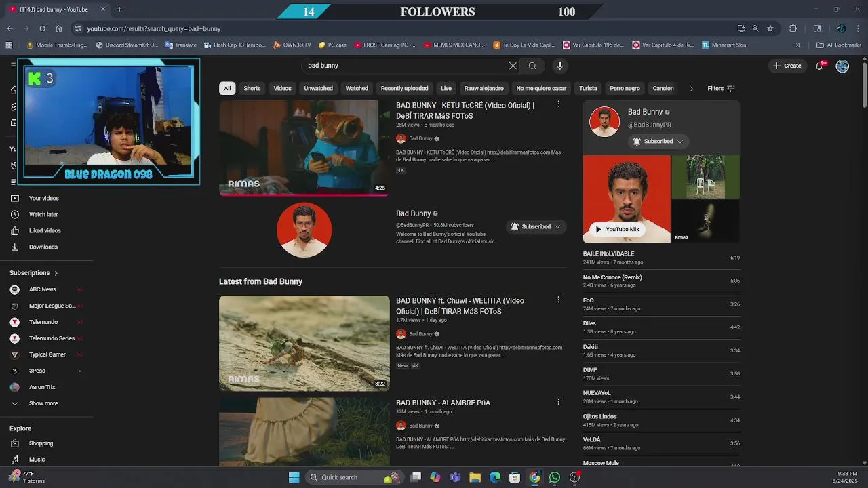Open Chrome home button
Viewport: 868px width, 488px height.
[x=58, y=28]
